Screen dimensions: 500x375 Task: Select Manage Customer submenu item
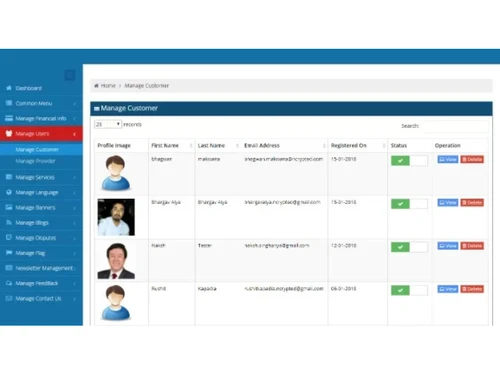tap(41, 150)
